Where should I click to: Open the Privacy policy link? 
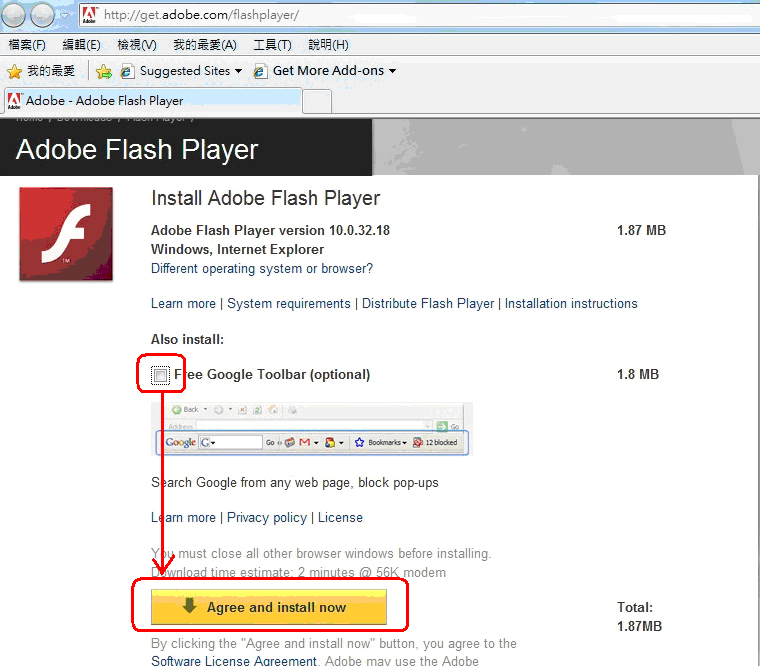click(x=267, y=518)
